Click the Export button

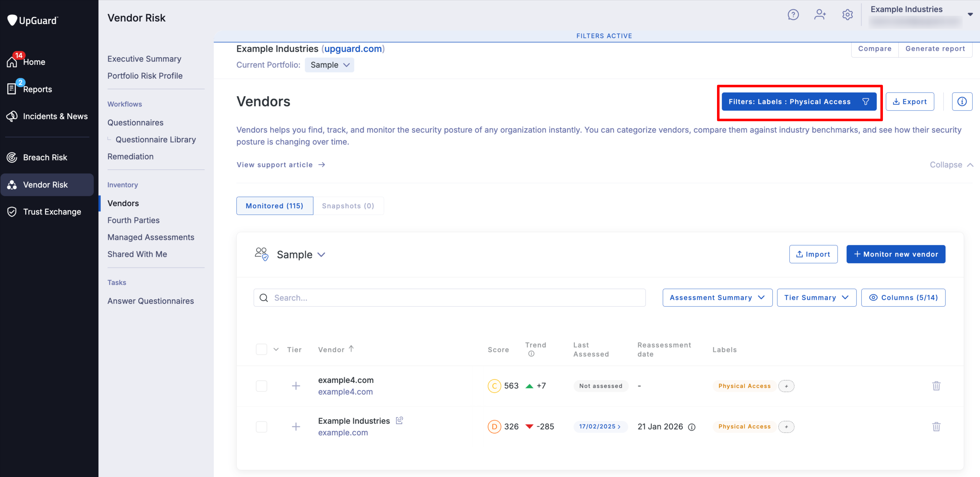click(x=910, y=101)
